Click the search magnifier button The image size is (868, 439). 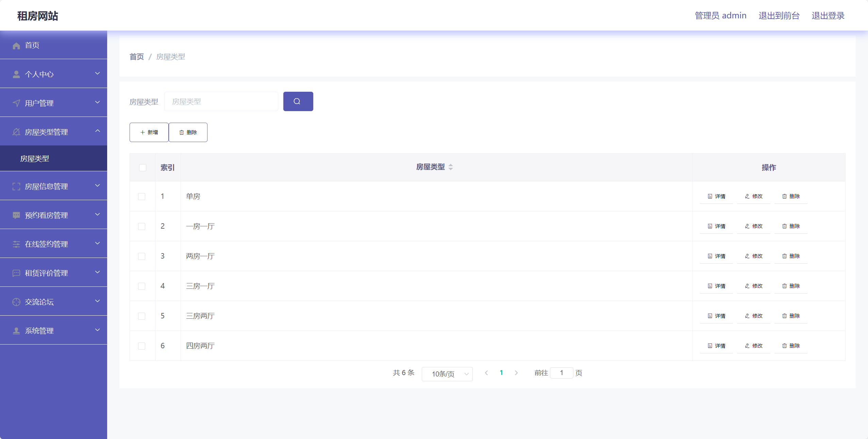click(297, 101)
